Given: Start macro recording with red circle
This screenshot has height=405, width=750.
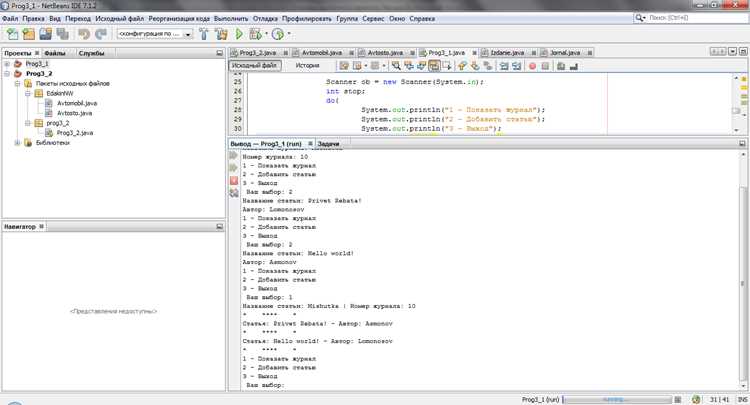Looking at the screenshot, I should point(532,66).
